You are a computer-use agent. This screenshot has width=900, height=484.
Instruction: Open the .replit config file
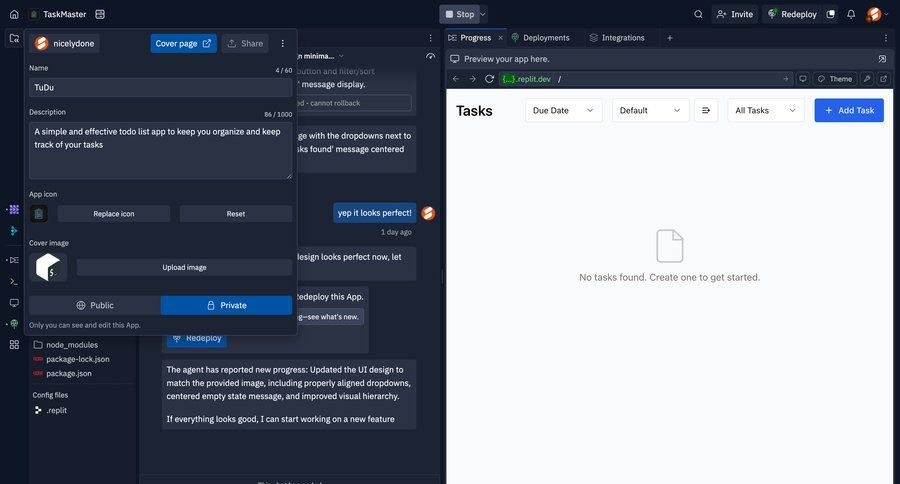point(51,410)
